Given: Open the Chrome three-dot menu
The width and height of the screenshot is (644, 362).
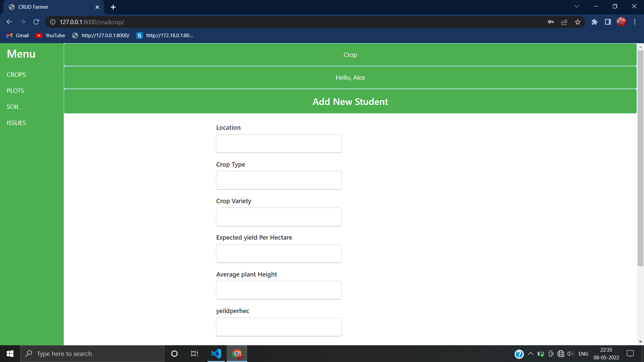Looking at the screenshot, I should [x=635, y=22].
